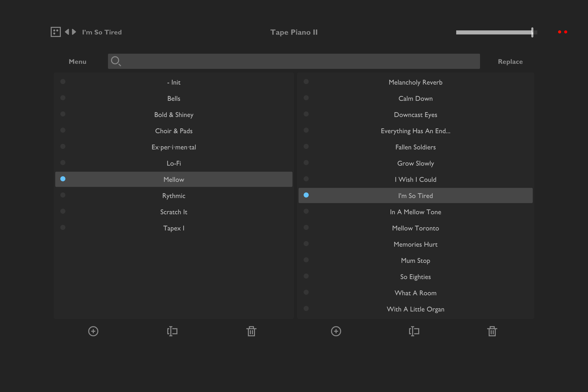Toggle the dot beside Mum Stop
The height and width of the screenshot is (392, 588).
[x=306, y=260]
